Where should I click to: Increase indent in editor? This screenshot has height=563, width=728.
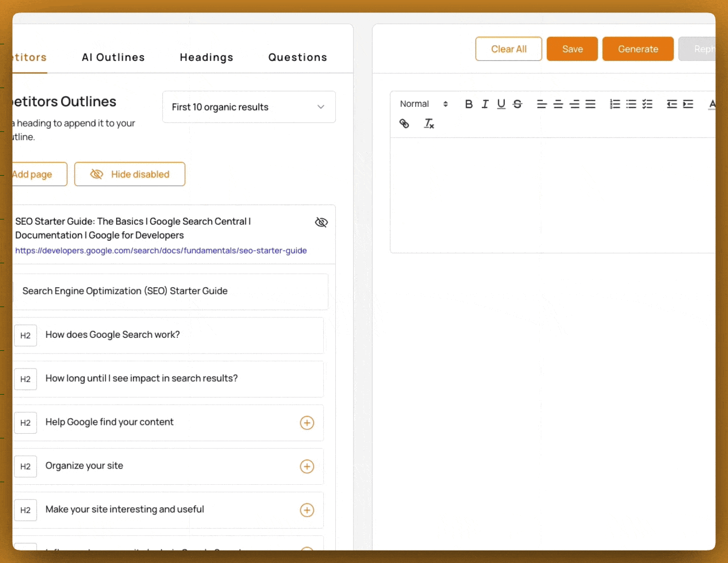pos(688,104)
